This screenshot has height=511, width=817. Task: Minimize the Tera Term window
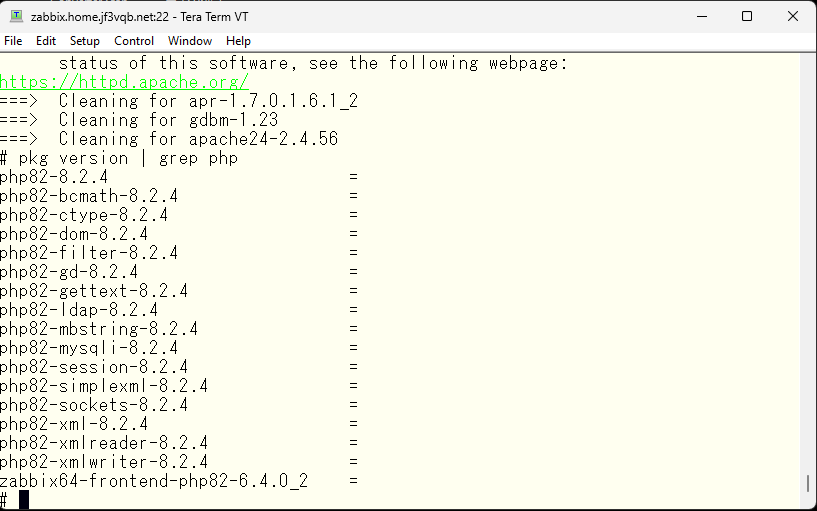pos(702,16)
